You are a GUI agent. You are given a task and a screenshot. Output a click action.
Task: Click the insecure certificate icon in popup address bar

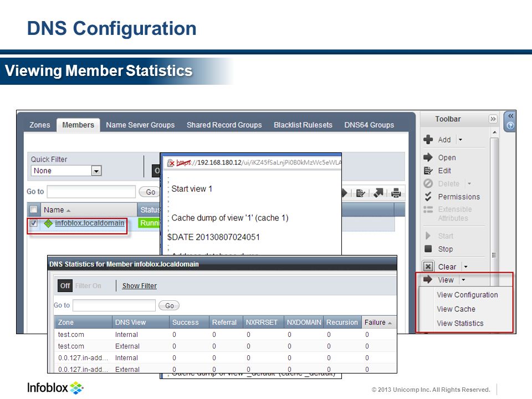pos(171,163)
